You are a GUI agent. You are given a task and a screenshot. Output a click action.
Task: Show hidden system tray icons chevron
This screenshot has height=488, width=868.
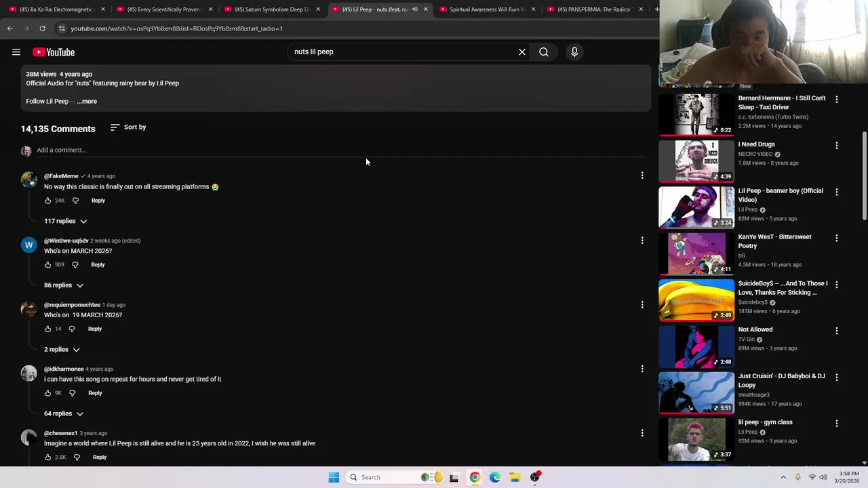[x=783, y=477]
